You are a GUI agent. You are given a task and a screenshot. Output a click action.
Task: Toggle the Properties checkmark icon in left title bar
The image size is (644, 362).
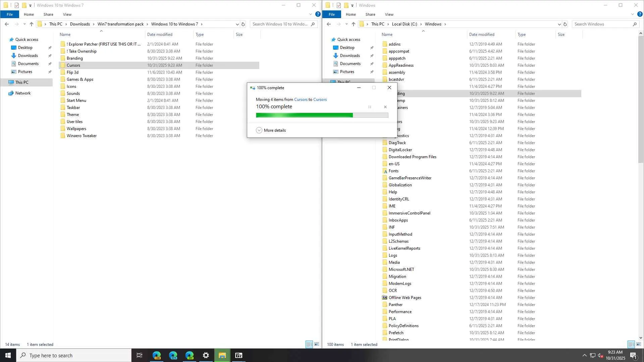pos(17,5)
